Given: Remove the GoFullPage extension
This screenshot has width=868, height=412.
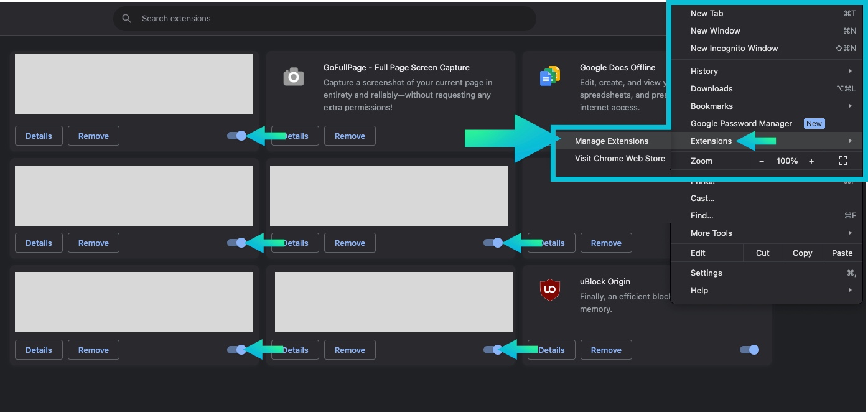Looking at the screenshot, I should (x=350, y=136).
